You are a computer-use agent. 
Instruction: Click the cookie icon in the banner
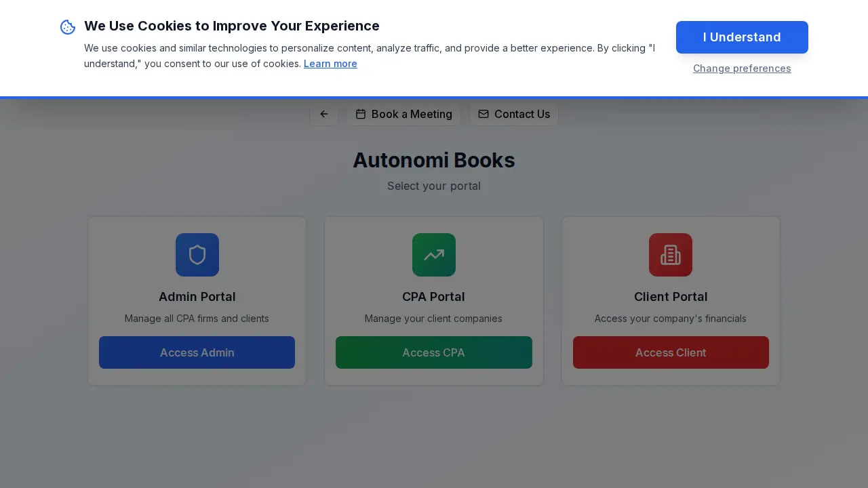pyautogui.click(x=68, y=27)
